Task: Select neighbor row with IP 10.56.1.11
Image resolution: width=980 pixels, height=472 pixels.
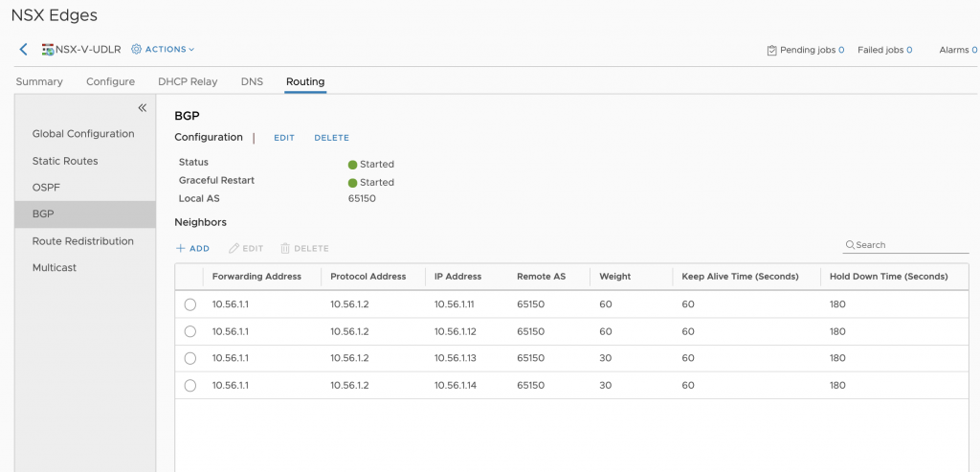Action: coord(190,304)
